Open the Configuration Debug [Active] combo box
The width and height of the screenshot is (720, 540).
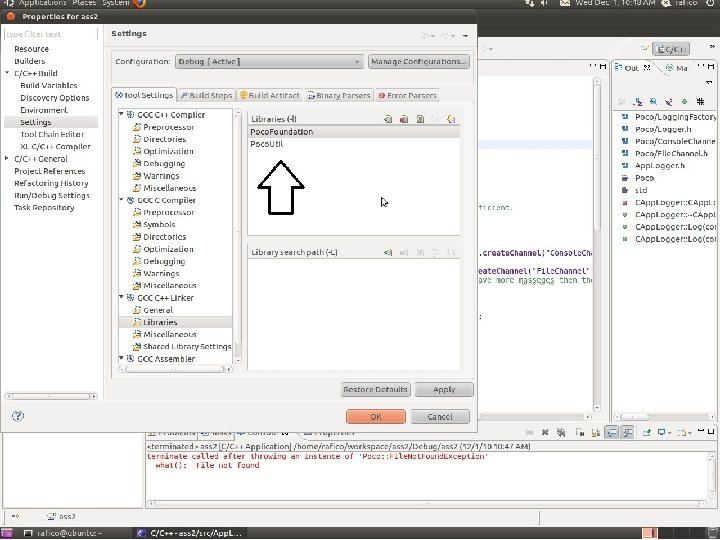point(270,62)
